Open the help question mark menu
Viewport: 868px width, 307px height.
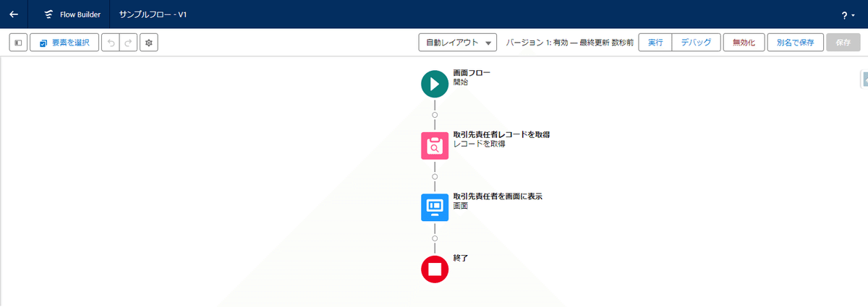848,14
